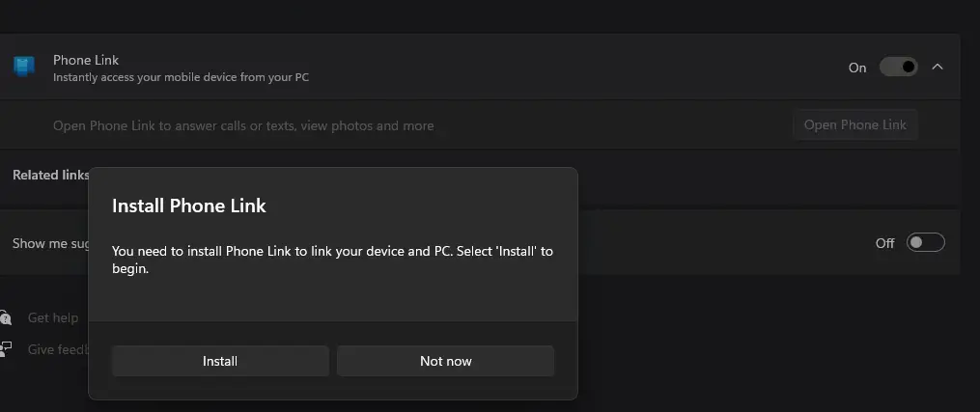
Task: Click the 'answer calls or texts' description text
Action: [243, 125]
